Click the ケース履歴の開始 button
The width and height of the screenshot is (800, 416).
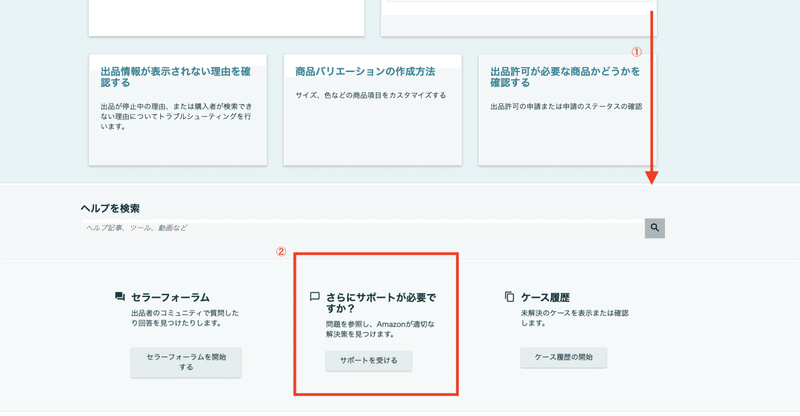click(x=564, y=357)
